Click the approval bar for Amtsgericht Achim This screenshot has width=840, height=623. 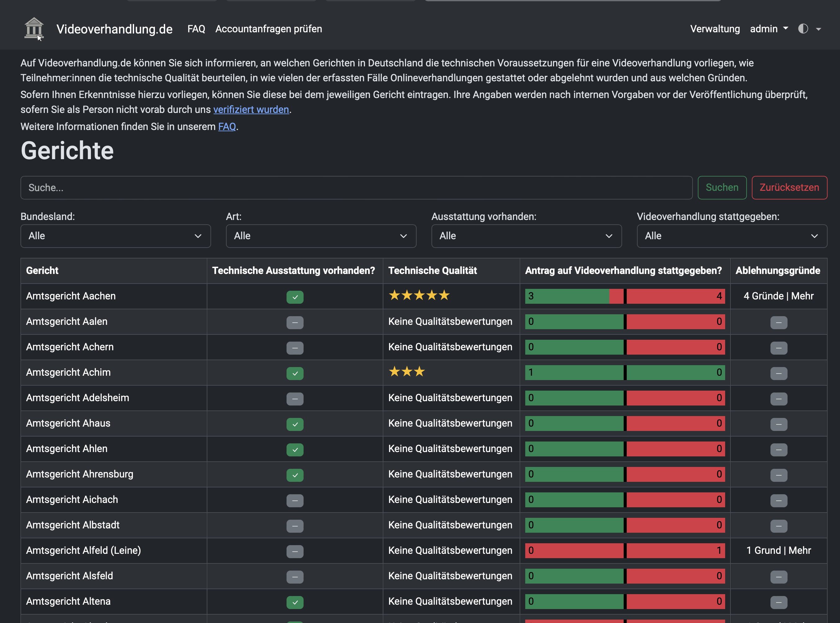625,372
